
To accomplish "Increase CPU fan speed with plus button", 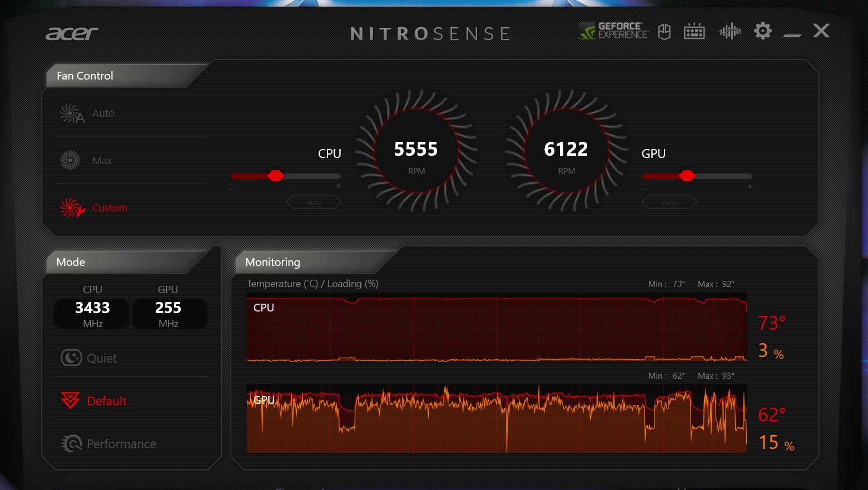I will point(339,186).
